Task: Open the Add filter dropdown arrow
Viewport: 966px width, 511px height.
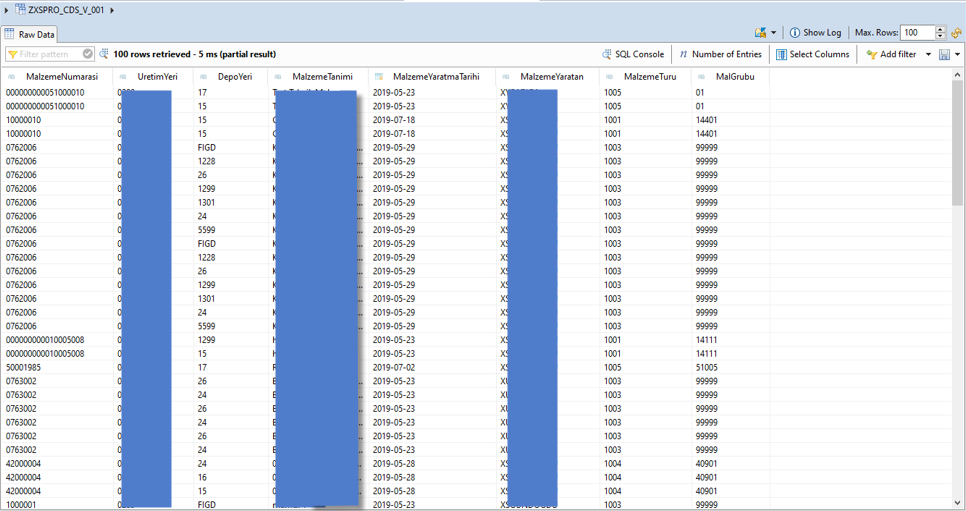Action: (928, 54)
